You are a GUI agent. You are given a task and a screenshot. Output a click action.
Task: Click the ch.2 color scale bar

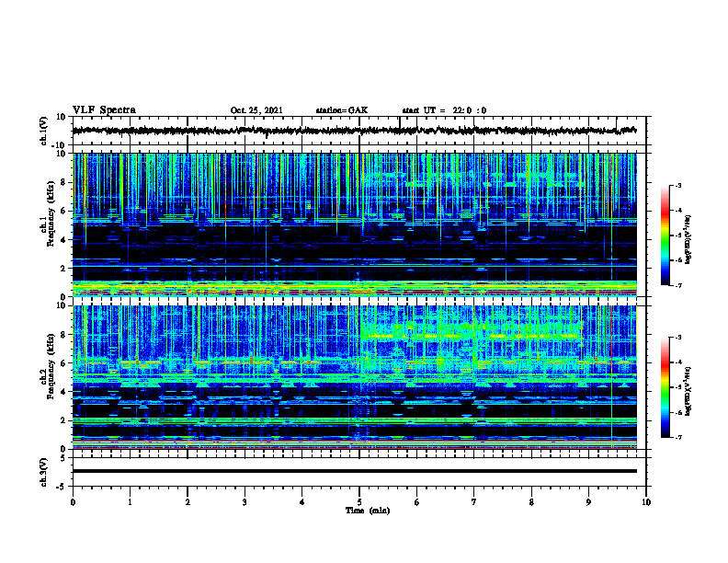coord(665,387)
